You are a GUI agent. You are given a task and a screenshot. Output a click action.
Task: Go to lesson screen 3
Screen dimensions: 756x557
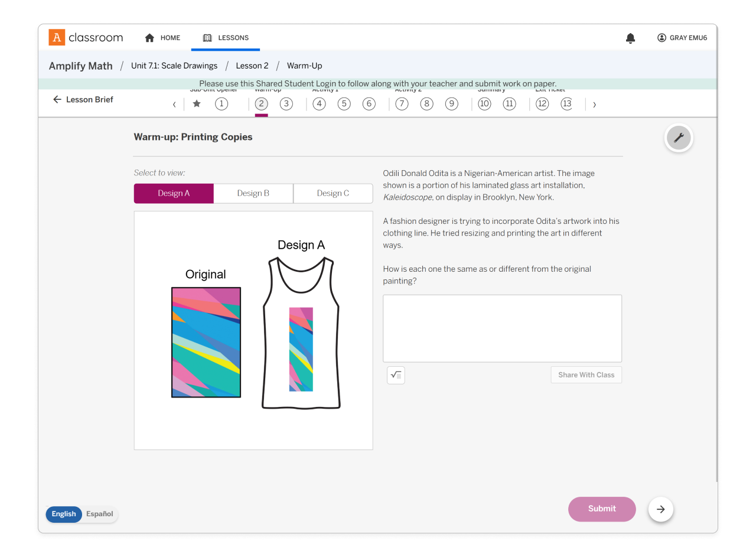click(x=286, y=104)
